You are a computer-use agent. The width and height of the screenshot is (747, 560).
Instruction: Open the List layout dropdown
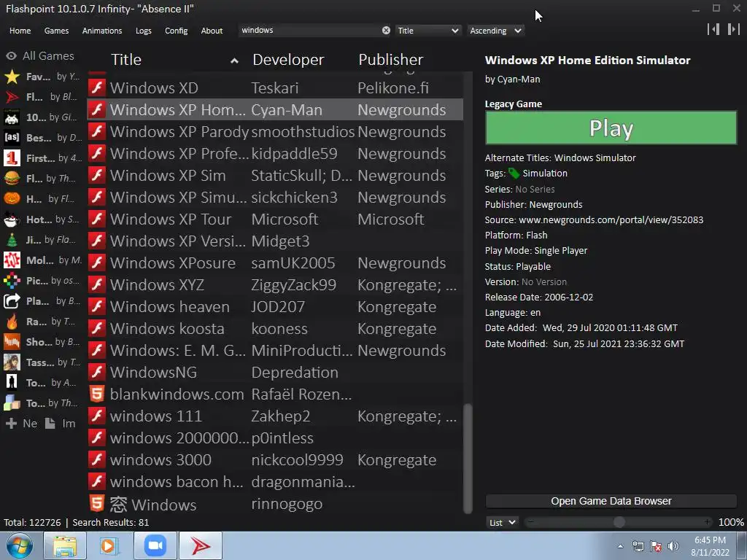(502, 522)
